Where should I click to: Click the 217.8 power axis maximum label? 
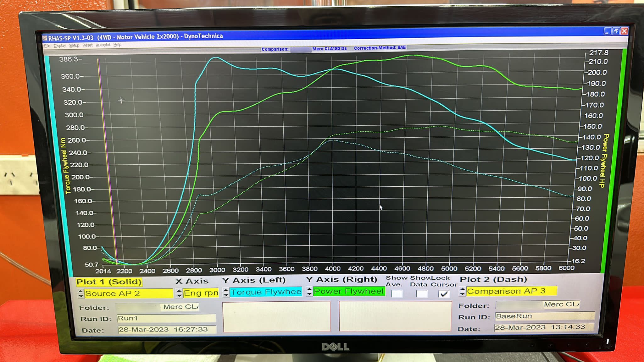(x=599, y=53)
